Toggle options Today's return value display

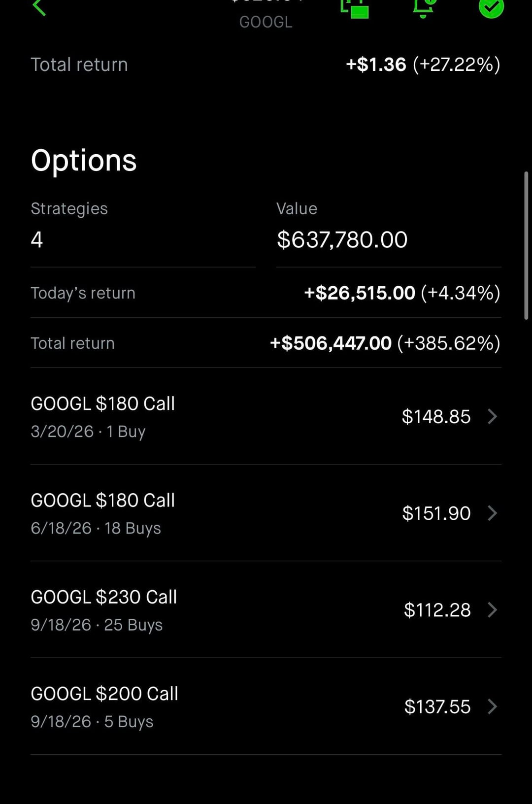[402, 293]
